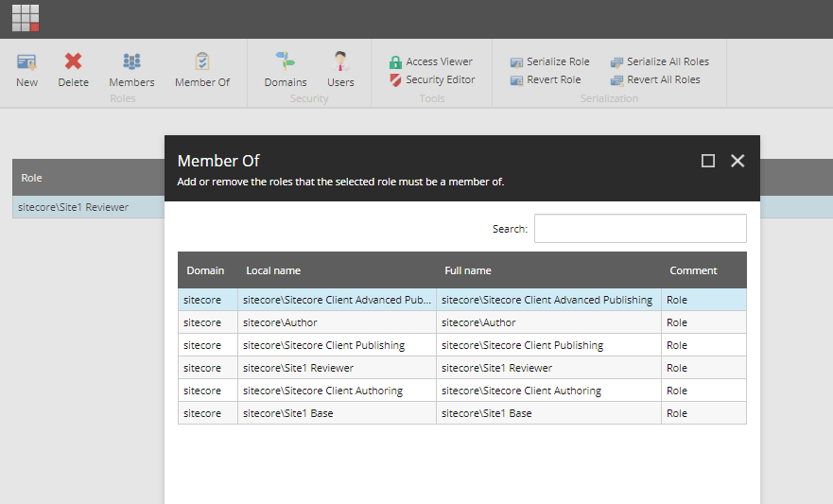Open the Domains manager icon
The image size is (833, 504).
coord(286,61)
